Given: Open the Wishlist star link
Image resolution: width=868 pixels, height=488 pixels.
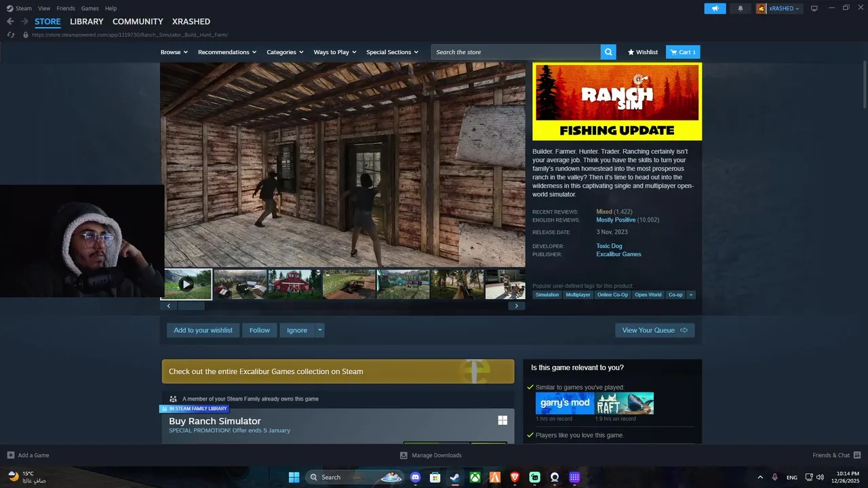Looking at the screenshot, I should pyautogui.click(x=642, y=52).
